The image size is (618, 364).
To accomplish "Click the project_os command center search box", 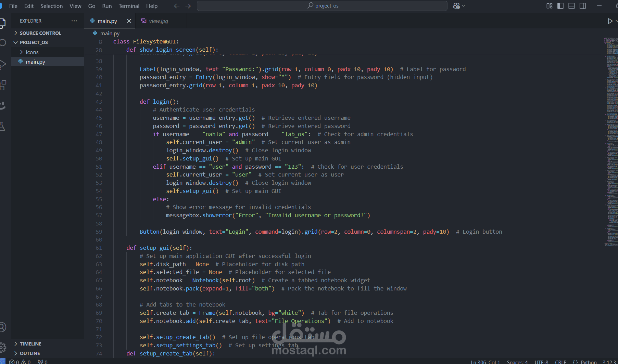I will click(x=322, y=6).
